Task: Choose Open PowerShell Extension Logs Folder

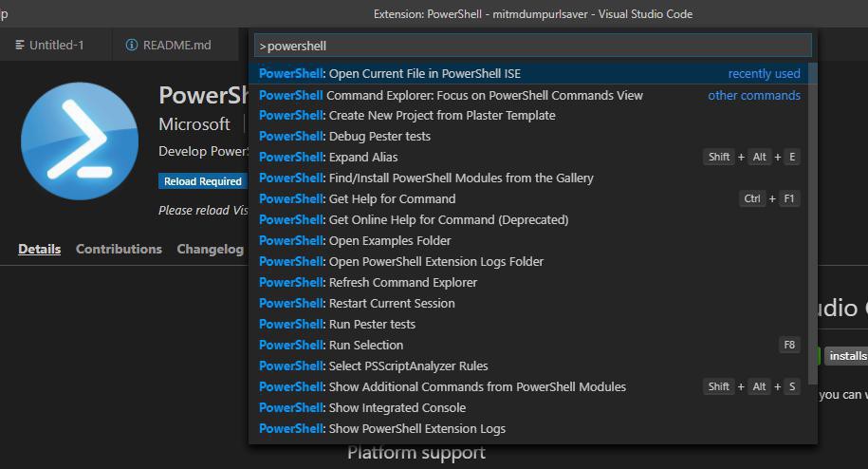Action: pos(528,261)
